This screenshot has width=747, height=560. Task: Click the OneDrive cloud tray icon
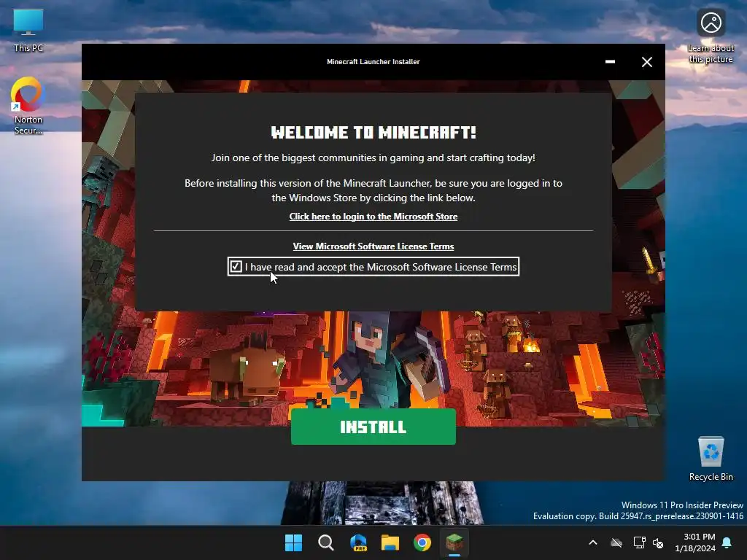click(616, 542)
